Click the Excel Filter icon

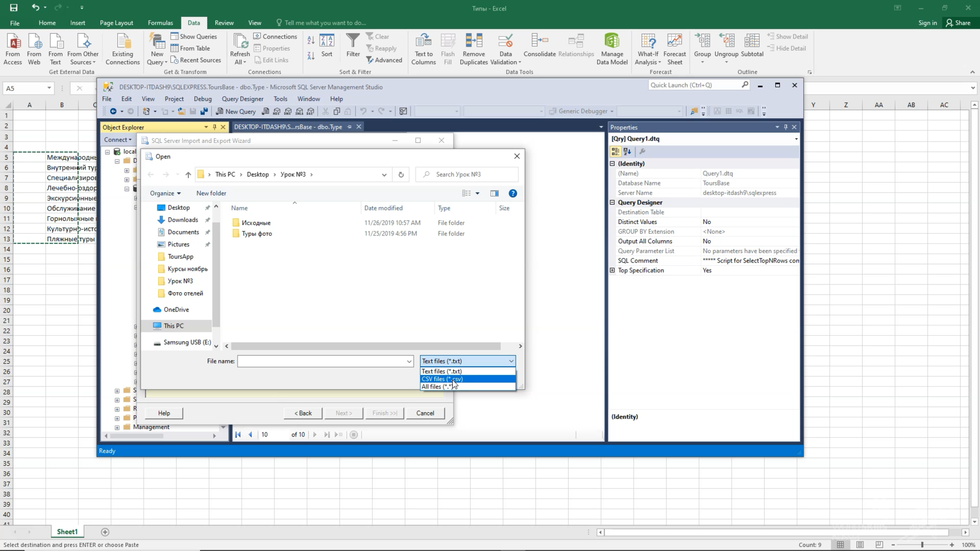pos(353,45)
